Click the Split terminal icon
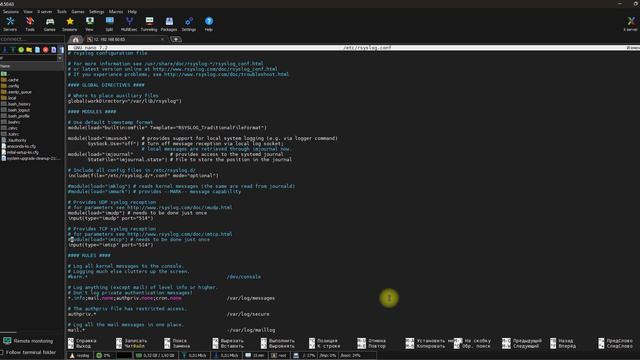 tap(109, 24)
